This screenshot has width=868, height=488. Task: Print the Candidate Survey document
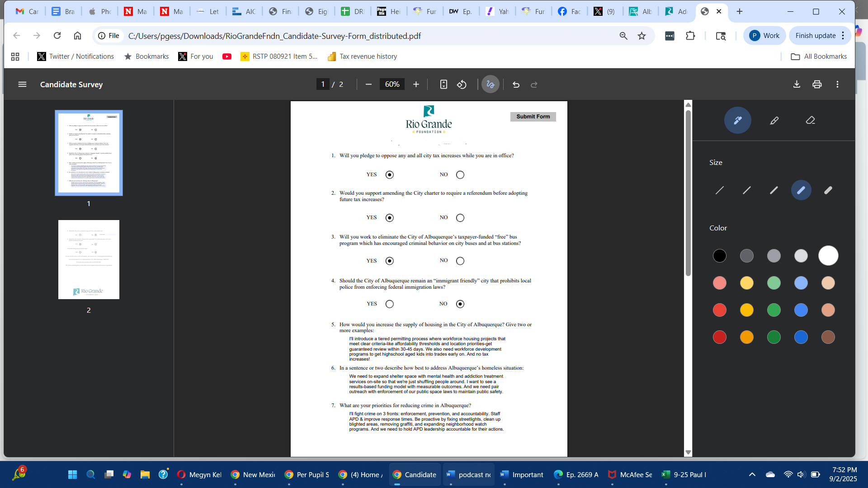tap(817, 84)
